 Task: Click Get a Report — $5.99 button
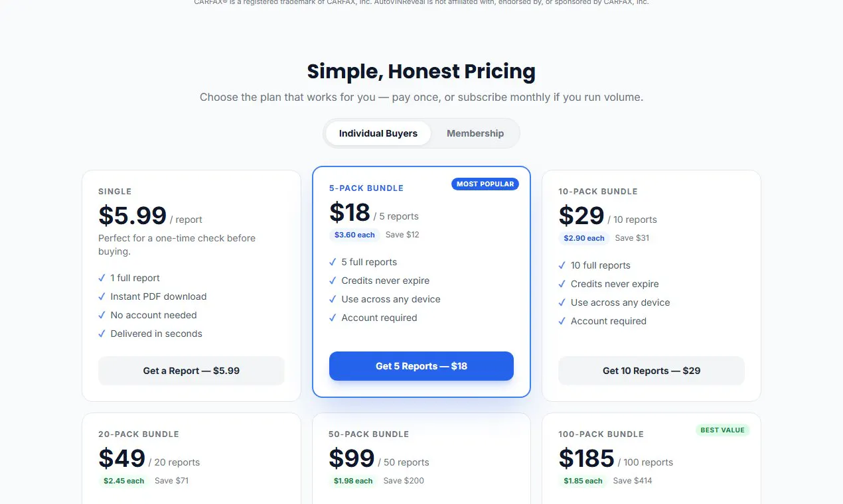click(191, 371)
